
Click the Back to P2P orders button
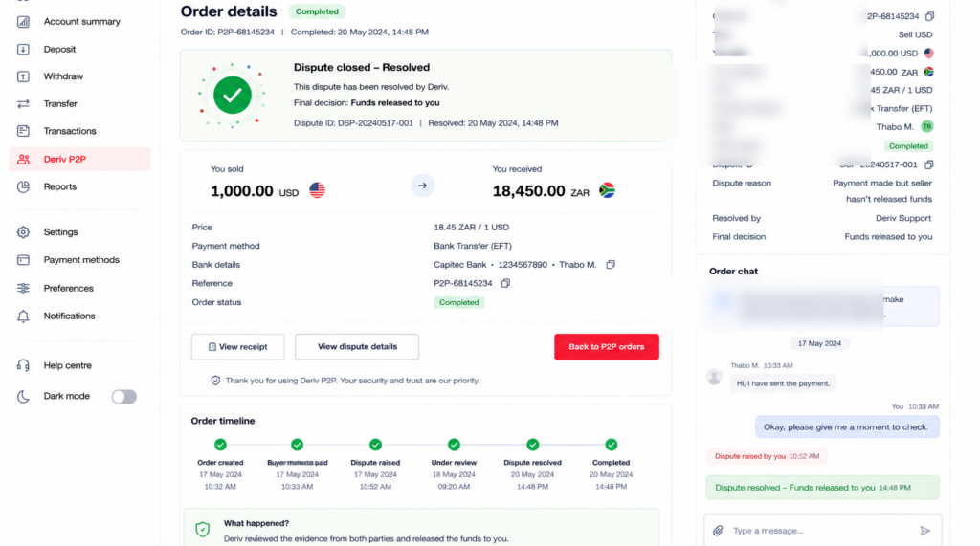(x=606, y=347)
